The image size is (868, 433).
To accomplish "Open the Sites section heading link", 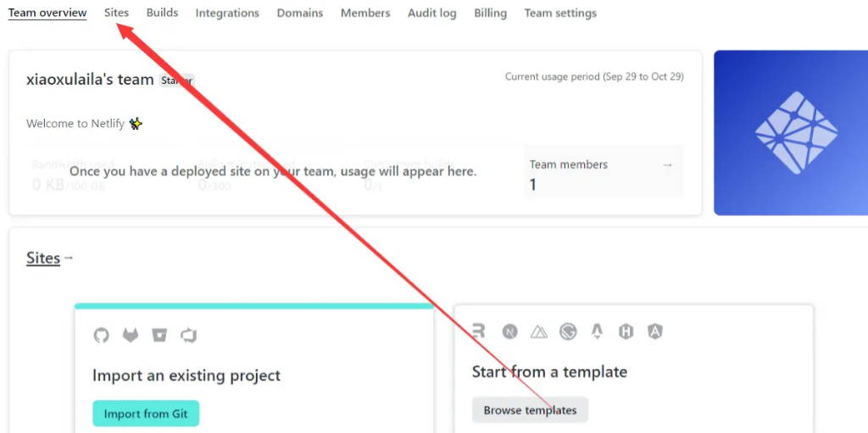I will pos(43,258).
